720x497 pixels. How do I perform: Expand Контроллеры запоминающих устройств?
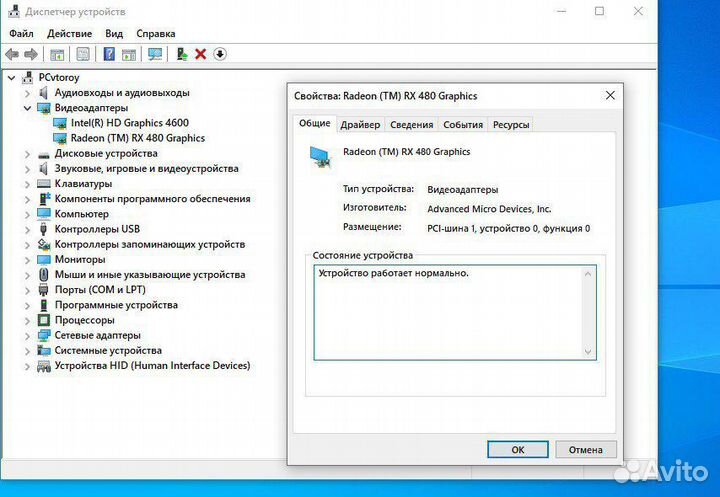click(28, 245)
